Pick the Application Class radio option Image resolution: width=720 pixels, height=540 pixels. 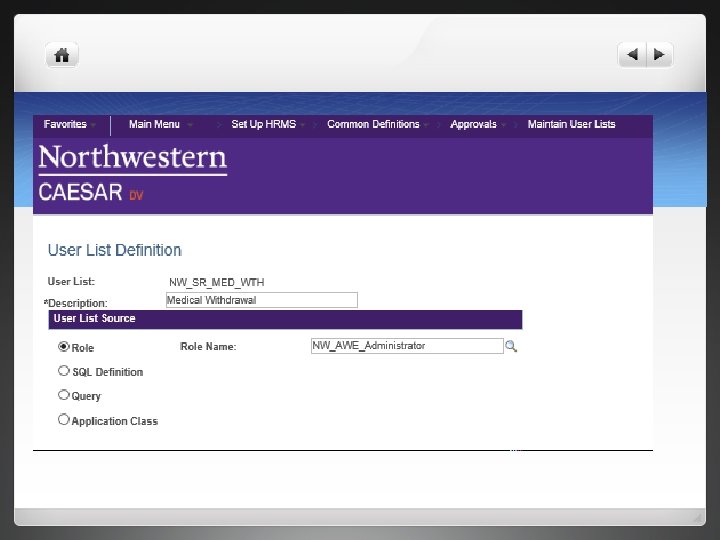click(x=63, y=419)
